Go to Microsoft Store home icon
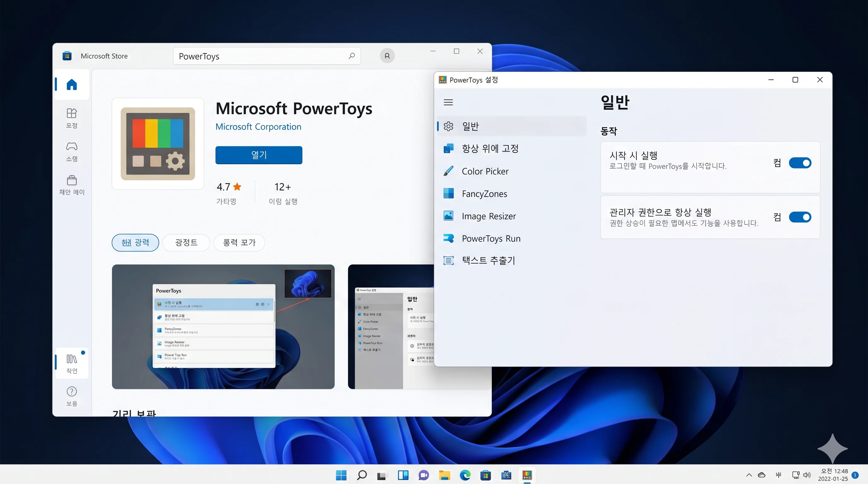 72,84
